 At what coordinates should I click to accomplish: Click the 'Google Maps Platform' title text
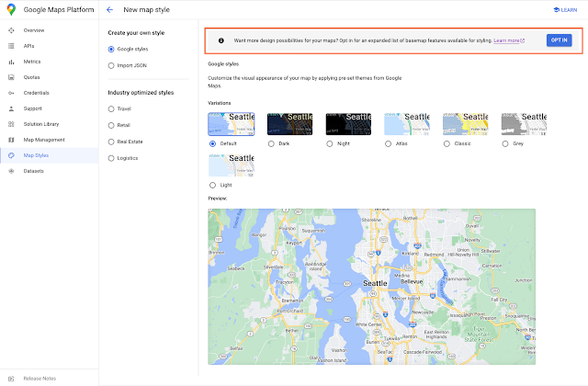59,10
